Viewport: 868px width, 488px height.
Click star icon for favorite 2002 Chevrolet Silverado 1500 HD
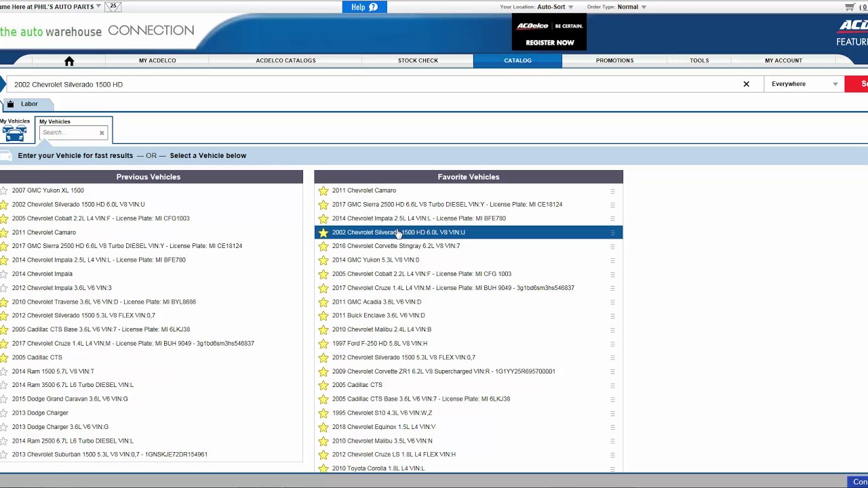pyautogui.click(x=323, y=232)
